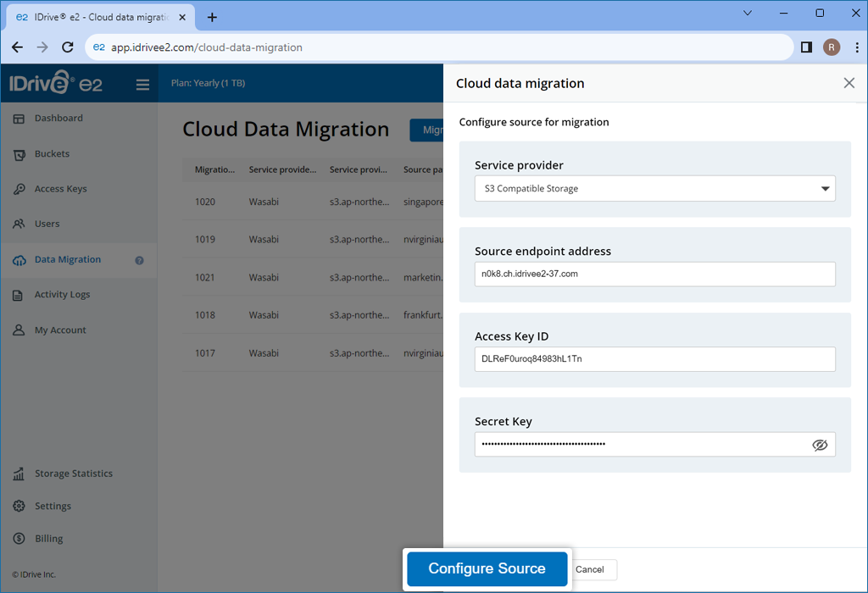Select migration ID 1018 cell
The width and height of the screenshot is (868, 593).
tap(205, 315)
